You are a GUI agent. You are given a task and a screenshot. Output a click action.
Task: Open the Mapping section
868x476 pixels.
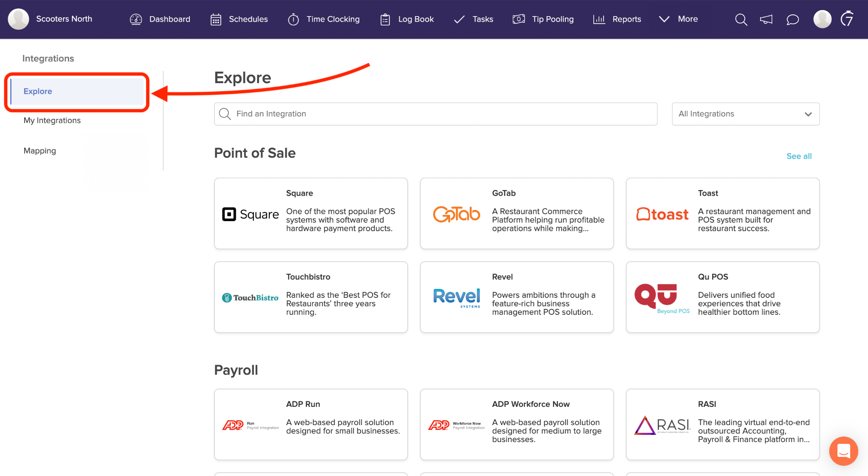[x=39, y=151]
